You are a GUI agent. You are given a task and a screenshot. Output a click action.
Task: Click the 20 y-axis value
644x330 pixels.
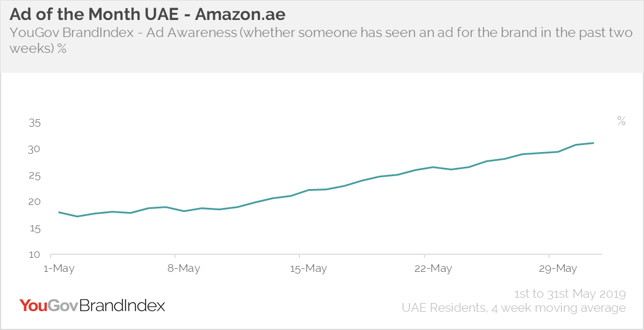click(x=33, y=202)
